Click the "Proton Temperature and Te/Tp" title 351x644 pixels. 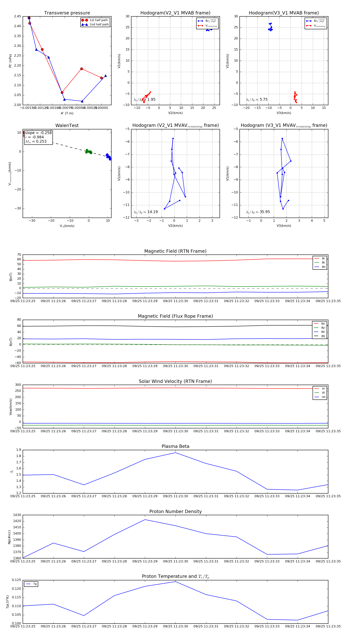coord(175,576)
